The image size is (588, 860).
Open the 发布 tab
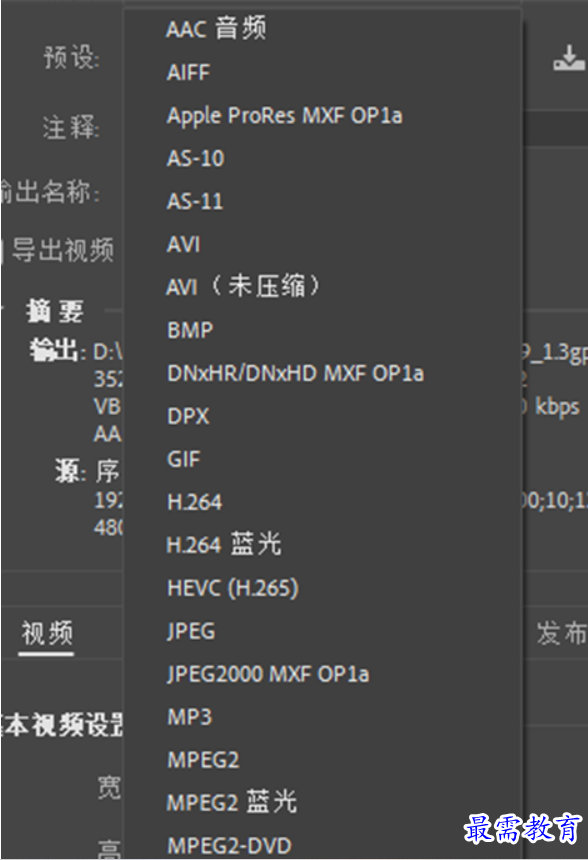562,633
